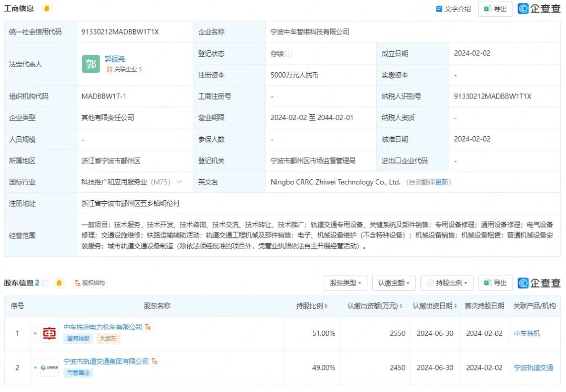Screen dimensions: 566x392
Task: Open the 股权结构 view
Action: 90,283
